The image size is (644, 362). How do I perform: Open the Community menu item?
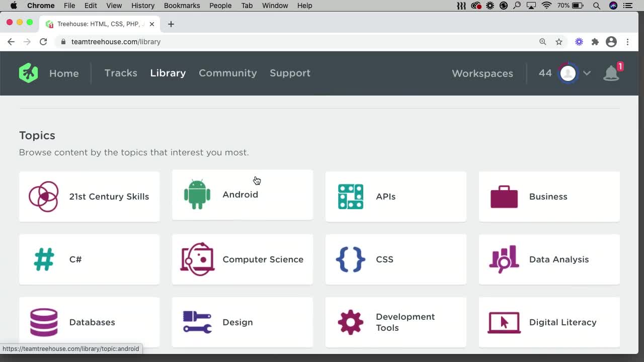tap(227, 73)
